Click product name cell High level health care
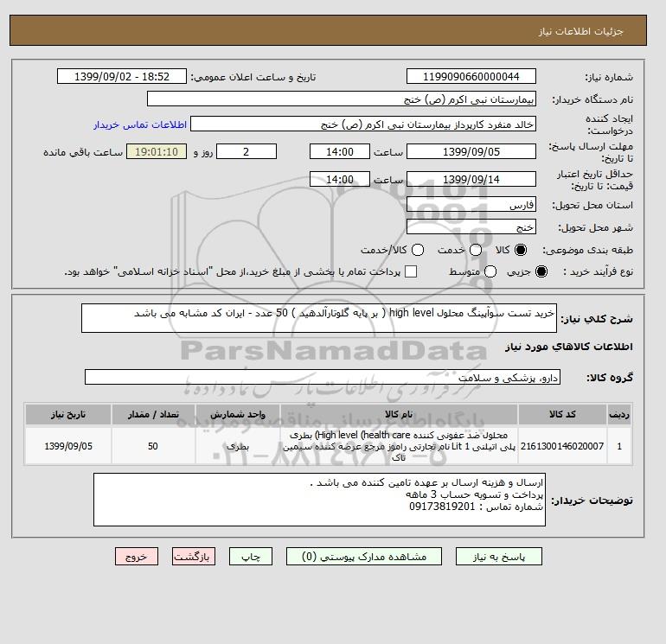 399,446
